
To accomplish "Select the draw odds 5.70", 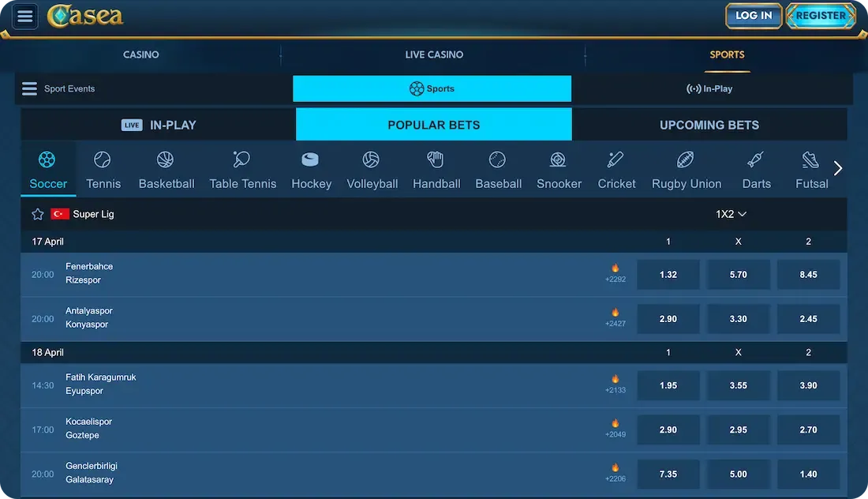I will coord(738,275).
